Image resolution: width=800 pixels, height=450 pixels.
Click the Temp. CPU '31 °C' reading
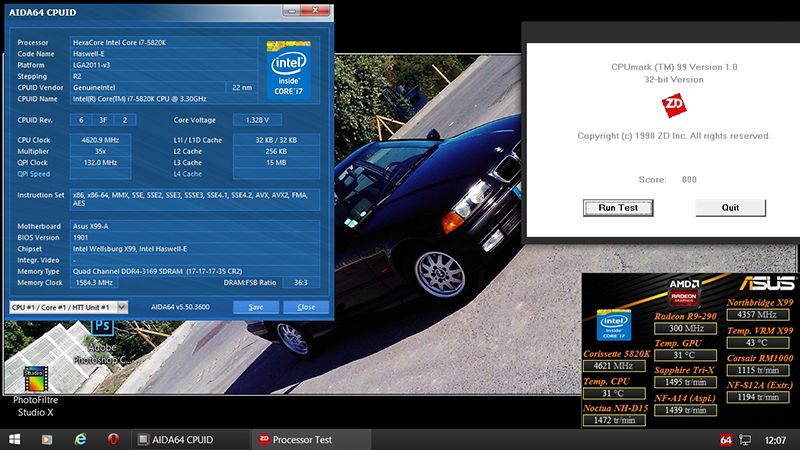pos(614,394)
